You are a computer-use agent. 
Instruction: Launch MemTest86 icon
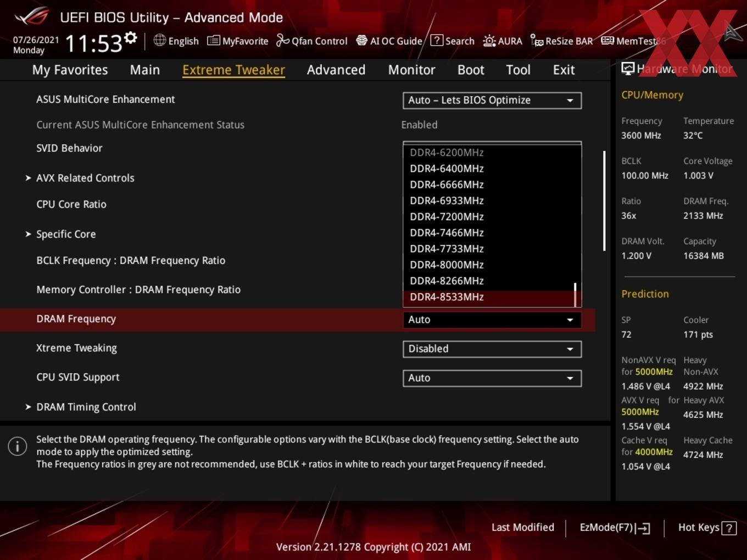[607, 41]
